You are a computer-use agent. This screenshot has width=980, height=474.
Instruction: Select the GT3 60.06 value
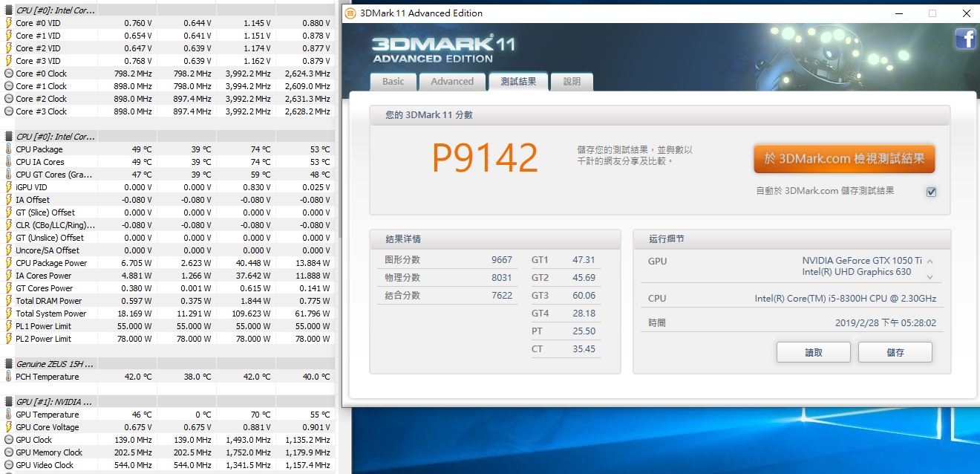[x=584, y=296]
